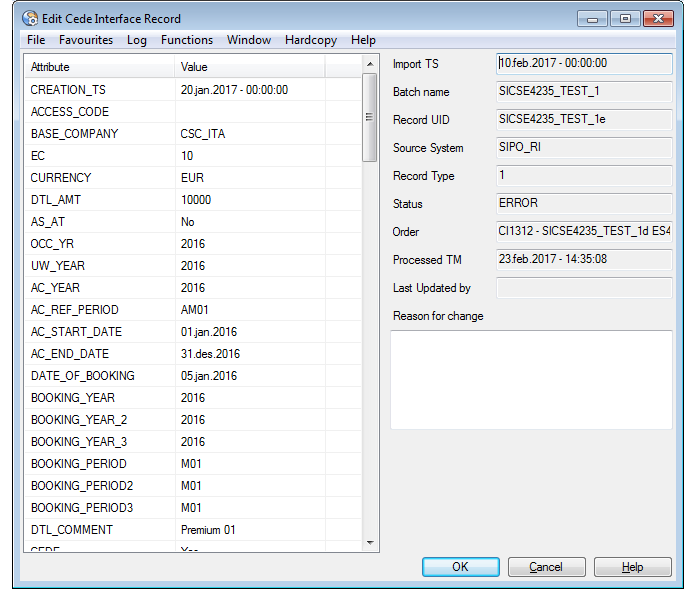Select the DTL_COMMENT attribute
Viewport: 696px width, 589px height.
click(x=72, y=530)
